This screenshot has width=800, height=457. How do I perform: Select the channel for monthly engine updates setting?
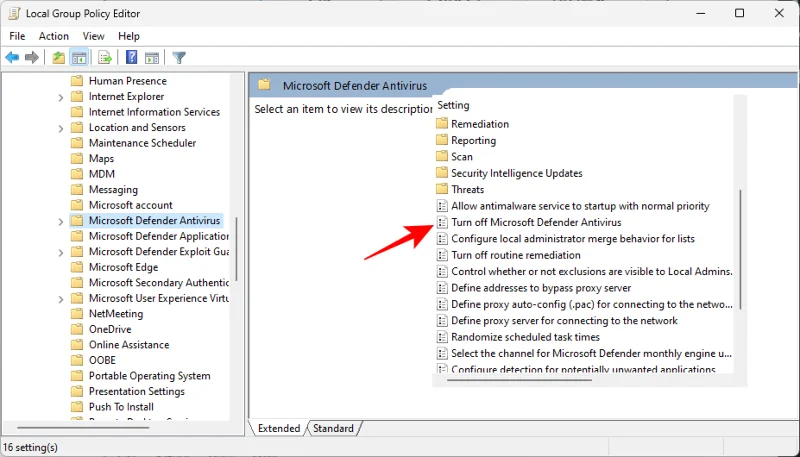coord(592,353)
